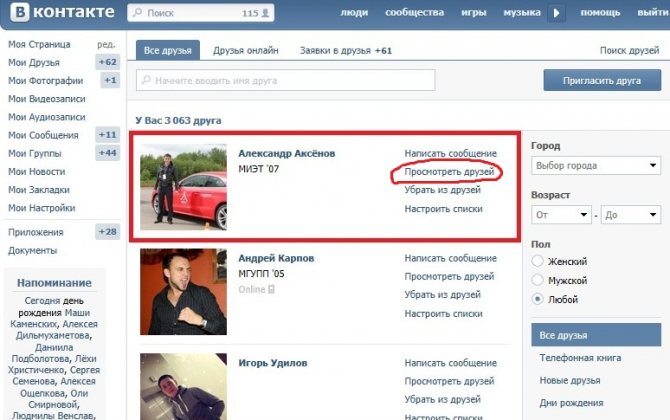This screenshot has width=670, height=420.
Task: Click the +28 applications badge
Action: tap(108, 232)
